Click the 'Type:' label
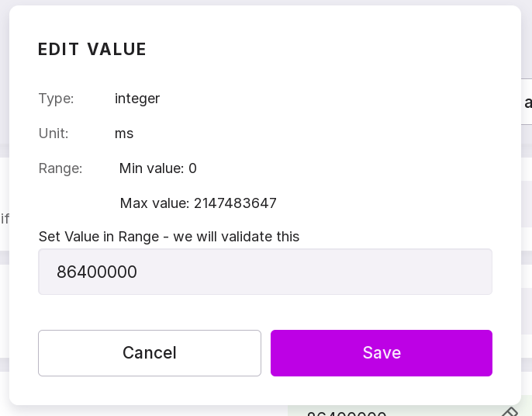532x416 pixels. [56, 99]
